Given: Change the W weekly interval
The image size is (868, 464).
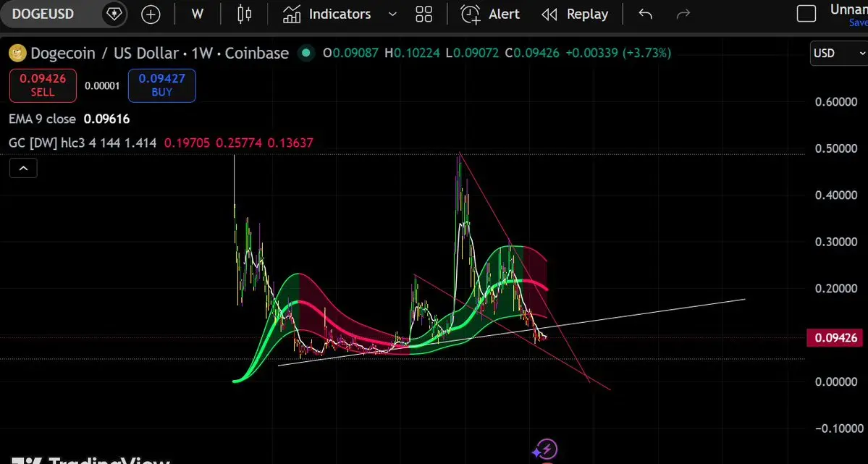Looking at the screenshot, I should pos(198,14).
